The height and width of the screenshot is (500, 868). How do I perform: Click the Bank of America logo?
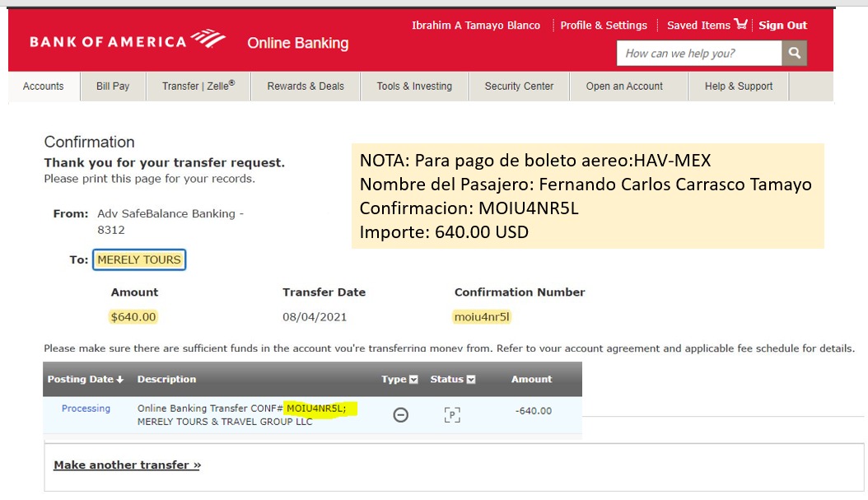[128, 40]
